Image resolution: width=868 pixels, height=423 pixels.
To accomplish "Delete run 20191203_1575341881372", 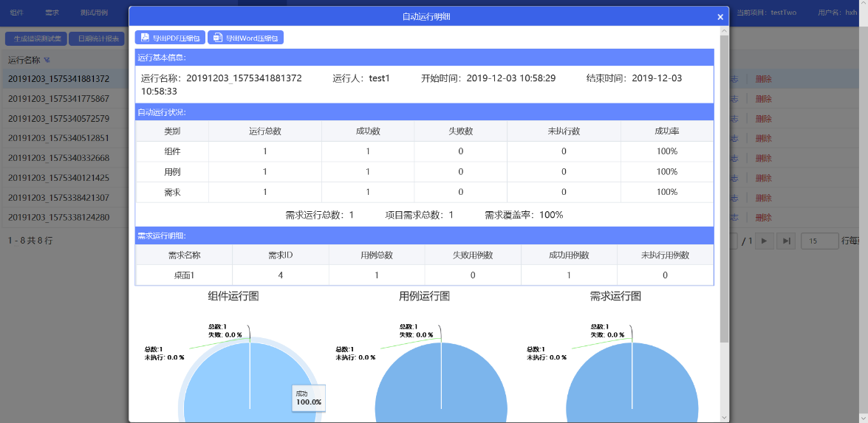I will pos(764,79).
